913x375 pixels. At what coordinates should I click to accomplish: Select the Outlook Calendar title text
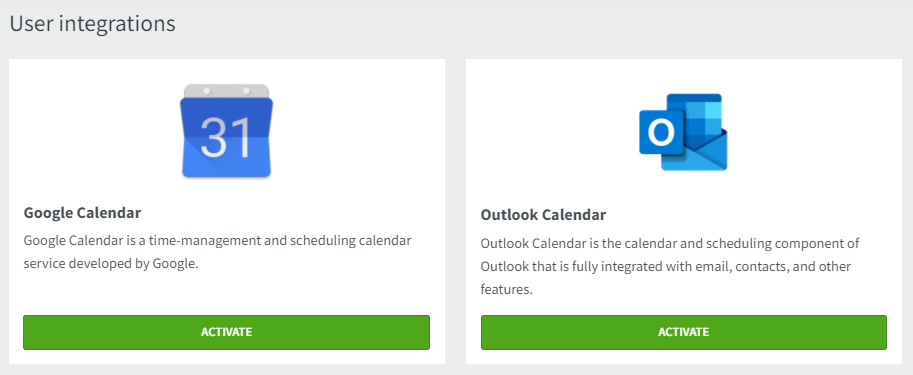[x=543, y=215]
